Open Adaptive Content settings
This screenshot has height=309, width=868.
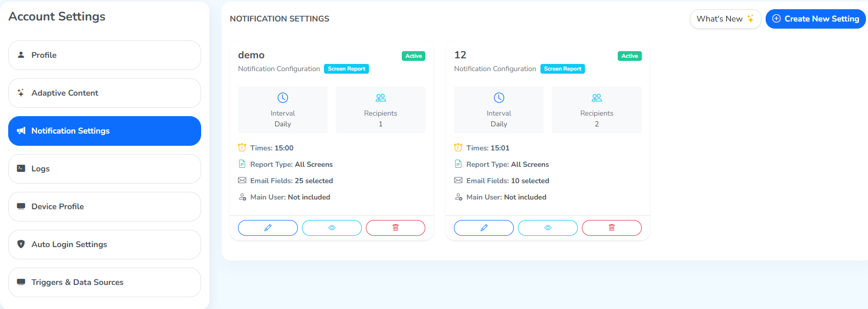click(x=104, y=93)
